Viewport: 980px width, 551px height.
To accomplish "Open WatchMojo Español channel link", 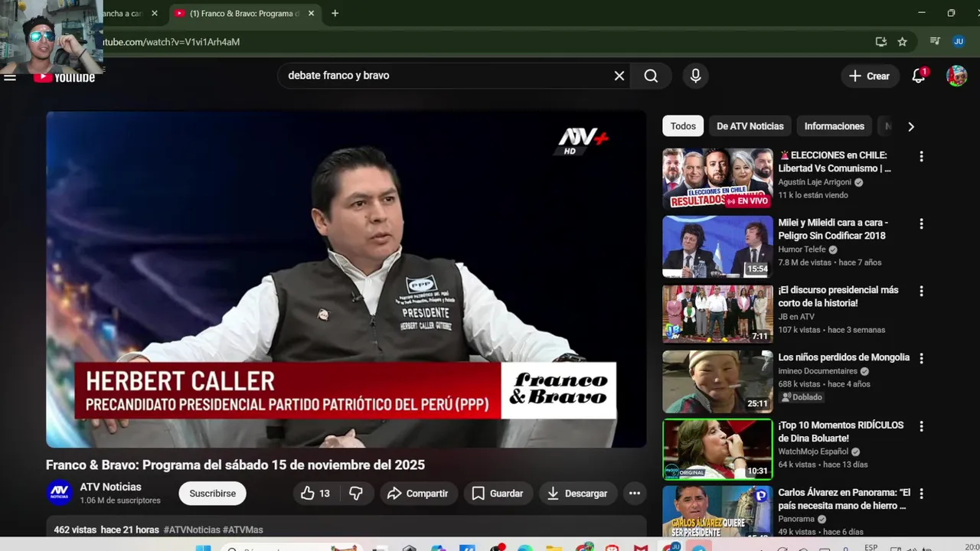I will tap(814, 452).
